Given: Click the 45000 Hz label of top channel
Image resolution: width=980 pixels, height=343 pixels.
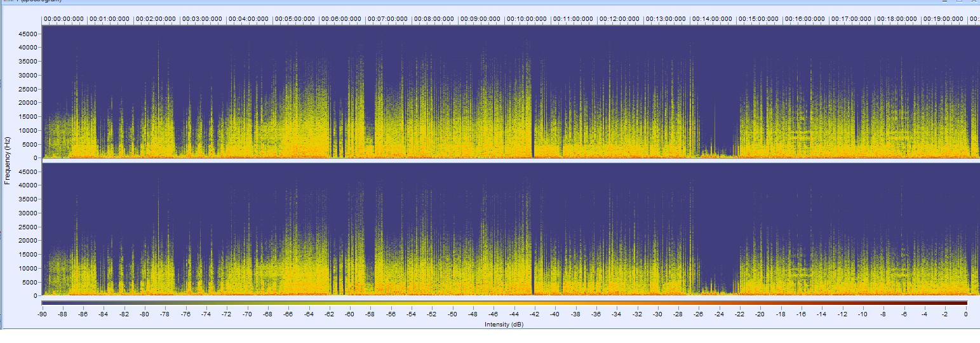Looking at the screenshot, I should point(29,34).
